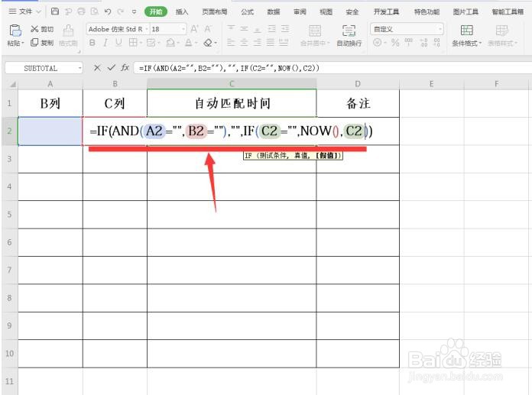Switch to the 开发工具 ribbon tab
Image resolution: width=532 pixels, height=395 pixels.
pyautogui.click(x=386, y=12)
